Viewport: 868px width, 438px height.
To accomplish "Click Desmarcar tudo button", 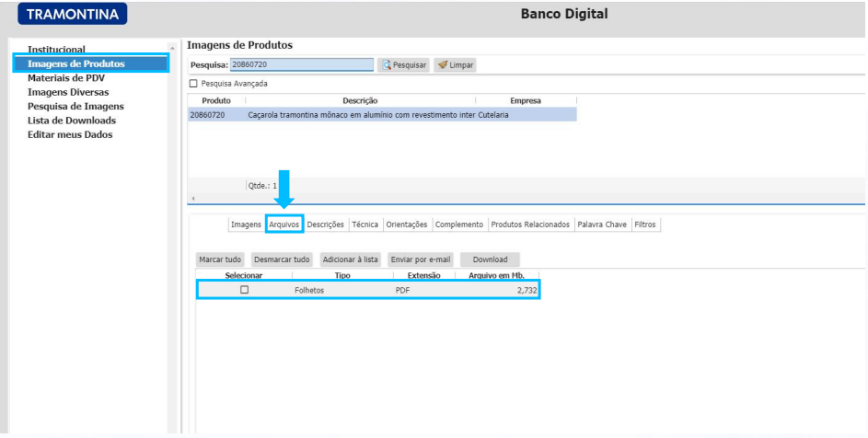I will [282, 259].
